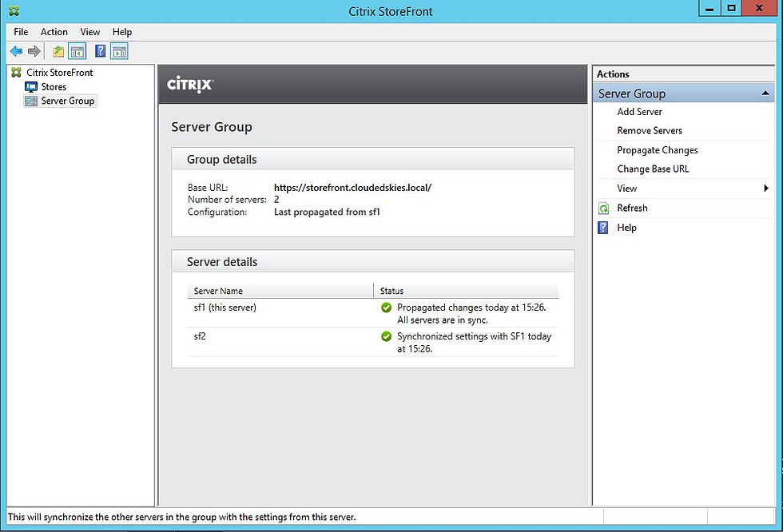
Task: Click the blue Help toolbar icon
Action: [x=101, y=51]
